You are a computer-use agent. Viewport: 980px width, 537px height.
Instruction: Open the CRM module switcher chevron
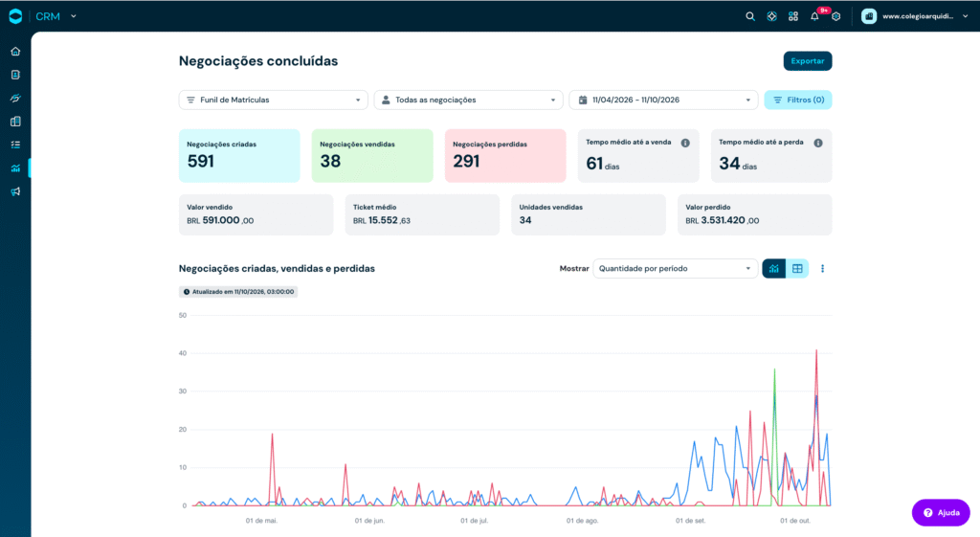pyautogui.click(x=74, y=16)
